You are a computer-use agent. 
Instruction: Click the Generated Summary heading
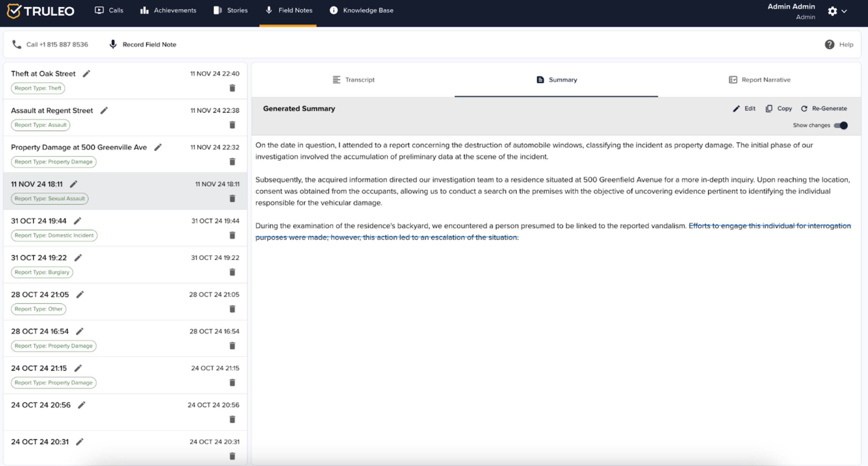pyautogui.click(x=299, y=108)
